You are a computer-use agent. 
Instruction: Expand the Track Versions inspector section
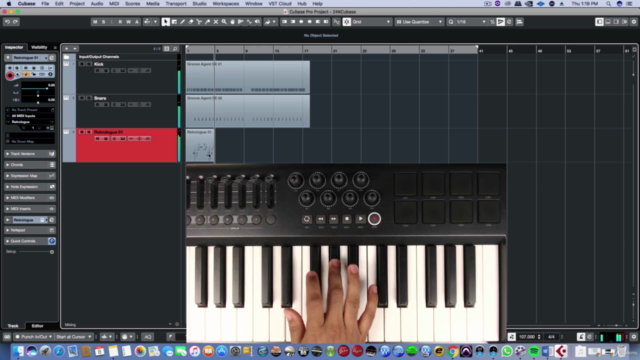[x=30, y=154]
